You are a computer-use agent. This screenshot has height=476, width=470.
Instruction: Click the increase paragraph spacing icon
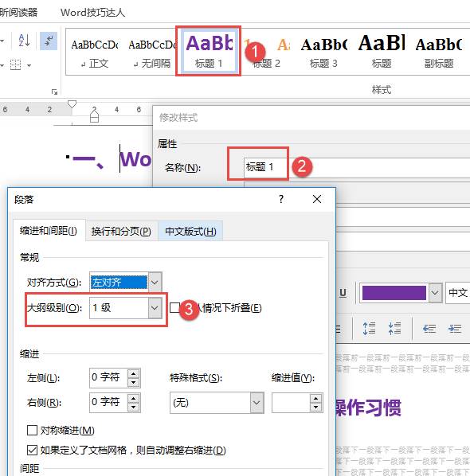[x=369, y=329]
